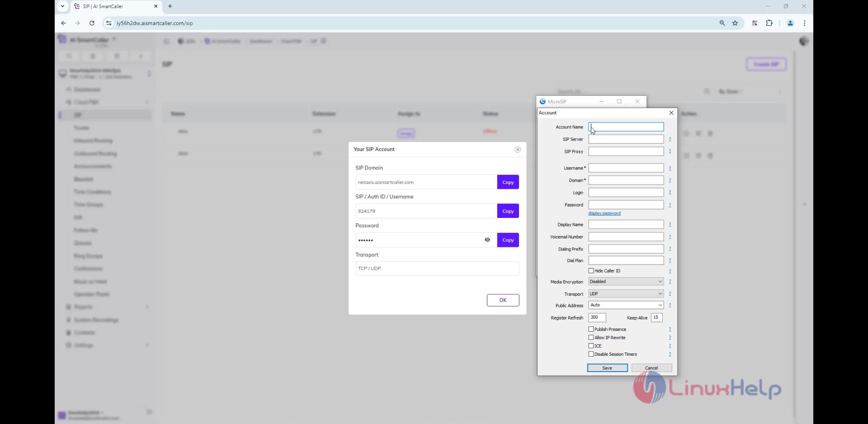Open the Public Address Auto dropdown
Viewport: 868px width, 424px height.
coord(626,305)
